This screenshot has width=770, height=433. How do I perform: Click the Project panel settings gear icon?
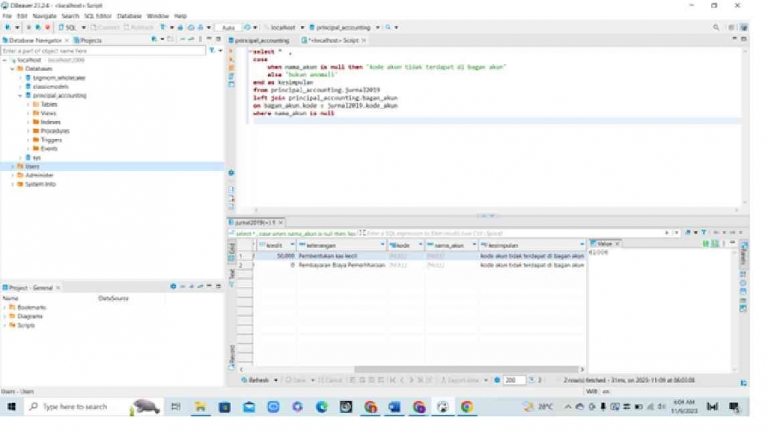coord(173,286)
